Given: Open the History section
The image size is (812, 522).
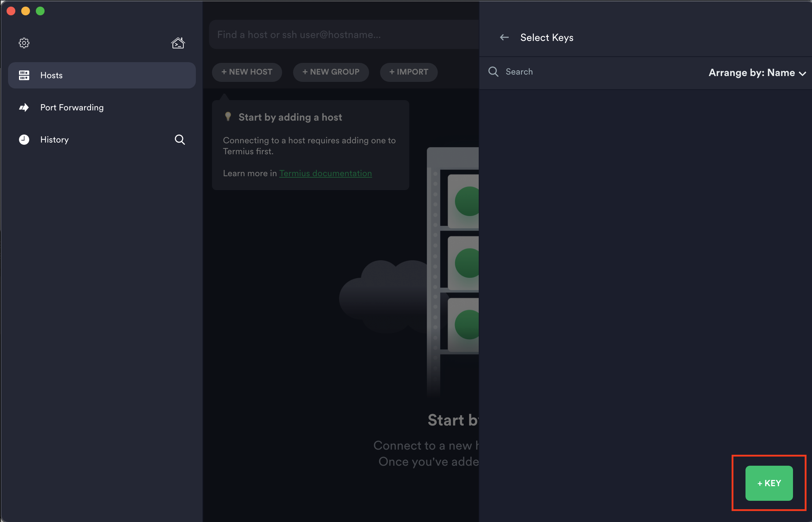Looking at the screenshot, I should 54,140.
